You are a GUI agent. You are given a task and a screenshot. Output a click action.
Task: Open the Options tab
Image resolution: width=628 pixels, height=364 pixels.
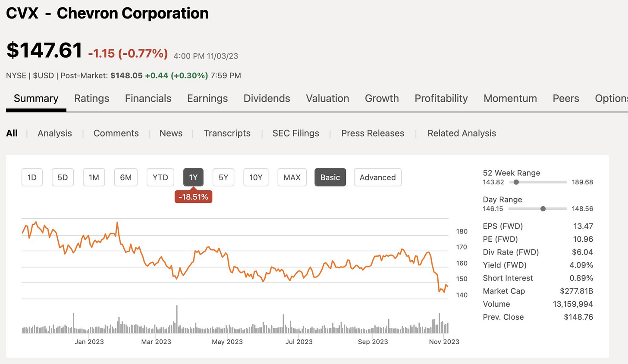coord(611,99)
